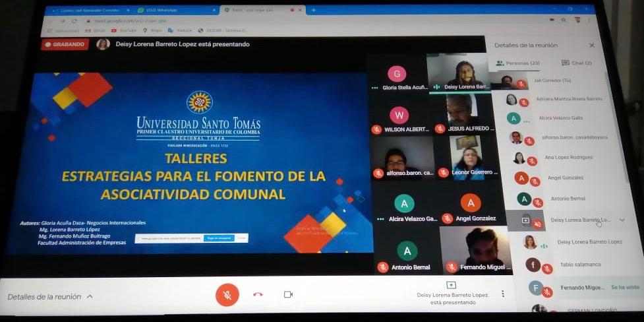Click the muted mic icon on Fernando Miguel tile

tap(452, 268)
